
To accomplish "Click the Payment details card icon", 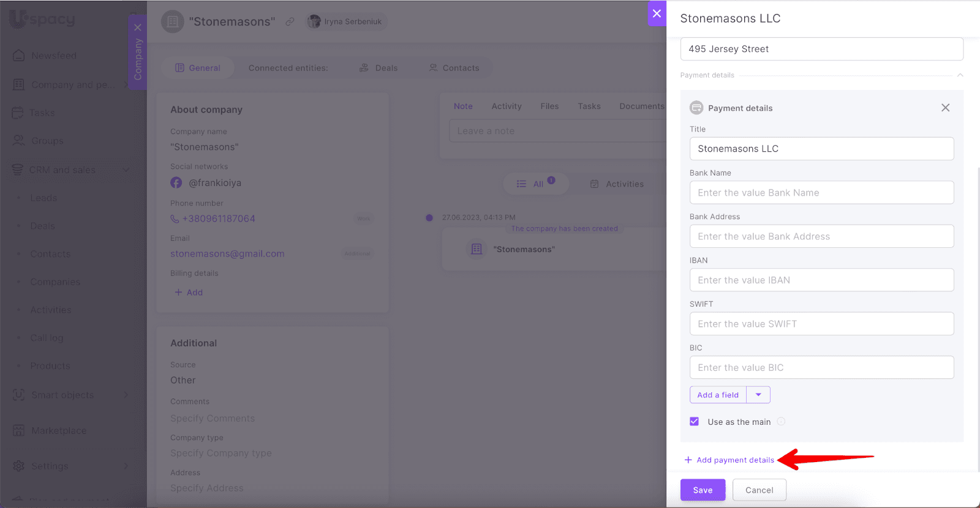I will pyautogui.click(x=696, y=108).
